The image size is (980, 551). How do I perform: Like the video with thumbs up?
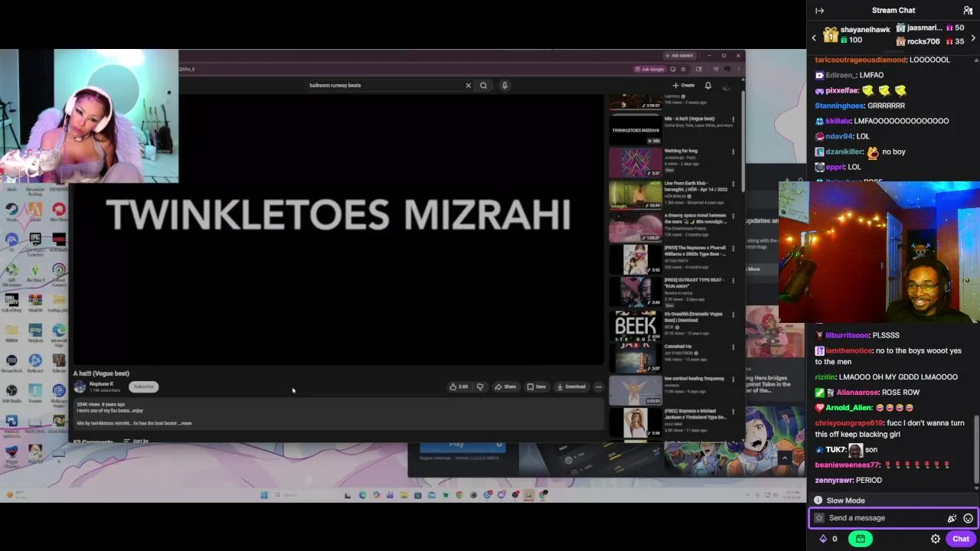[x=459, y=386]
